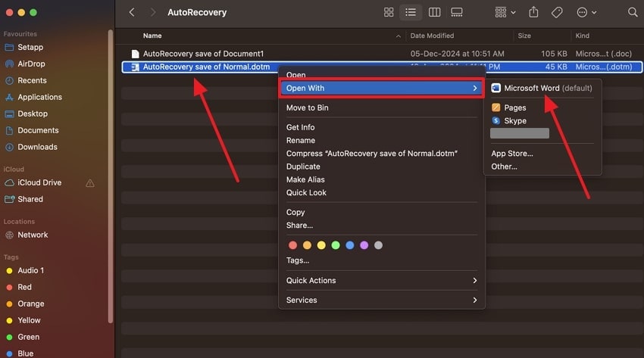Apply the blue tag color dot
Viewport: 644px width, 358px height.
tap(350, 245)
